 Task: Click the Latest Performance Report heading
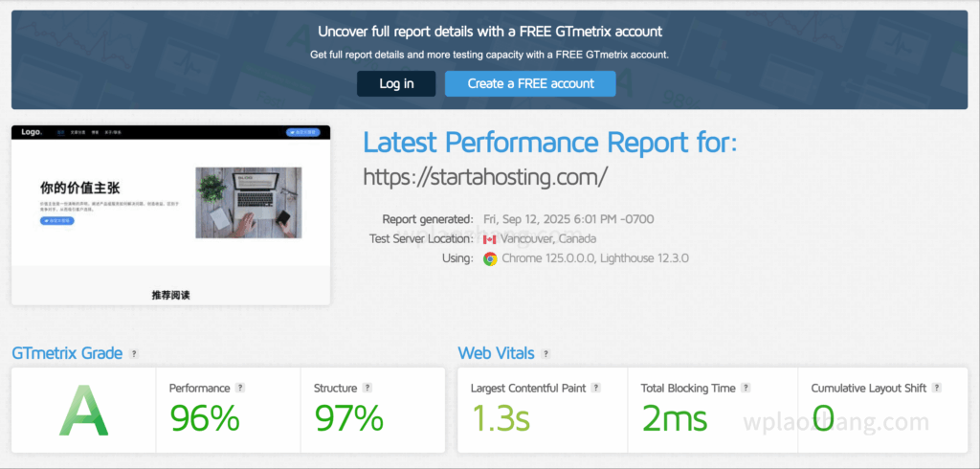[550, 144]
